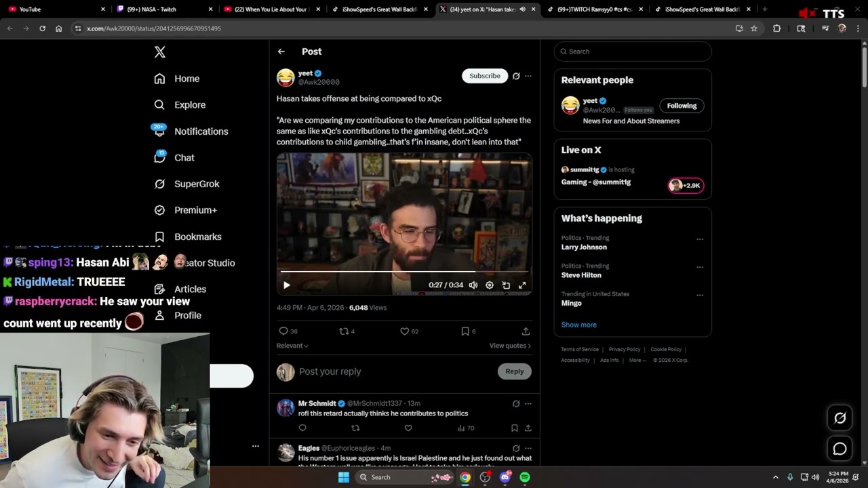Open SuperGrok from the sidebar
Viewport: 868px width, 488px height.
pos(186,184)
